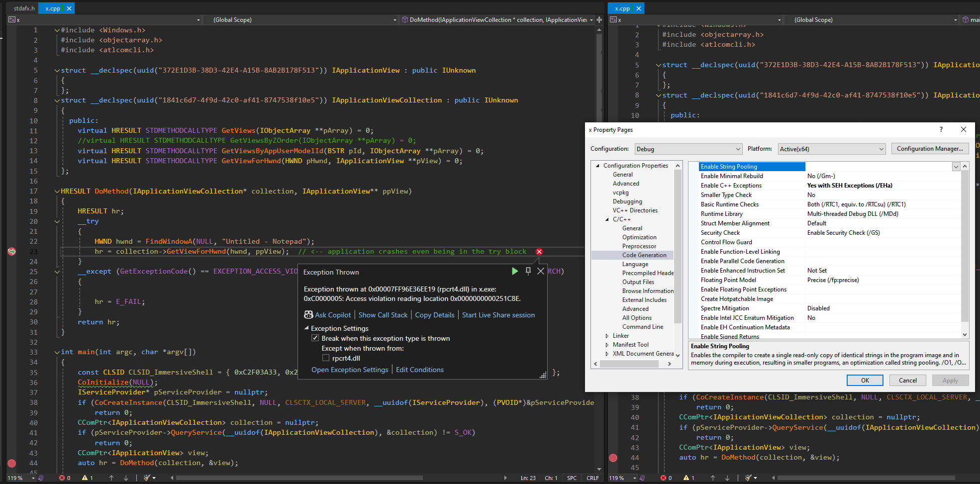This screenshot has width=980, height=484.
Task: Open the Property Pages help question mark
Action: pyautogui.click(x=941, y=129)
